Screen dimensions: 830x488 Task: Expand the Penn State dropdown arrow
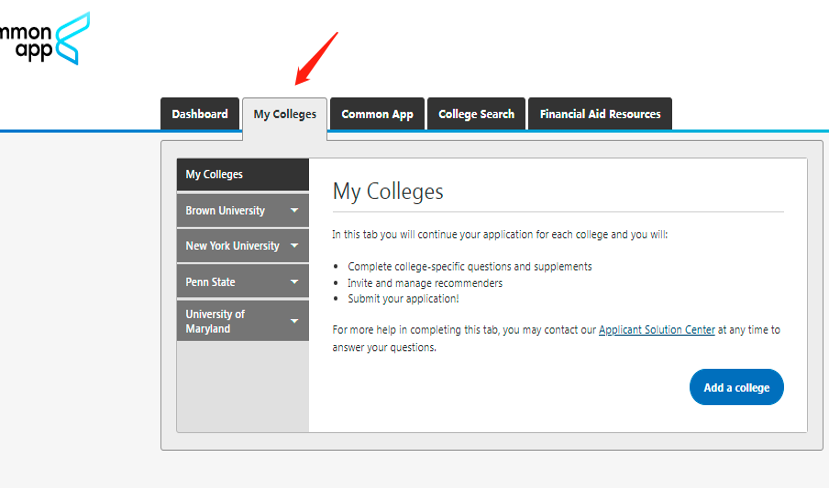294,282
